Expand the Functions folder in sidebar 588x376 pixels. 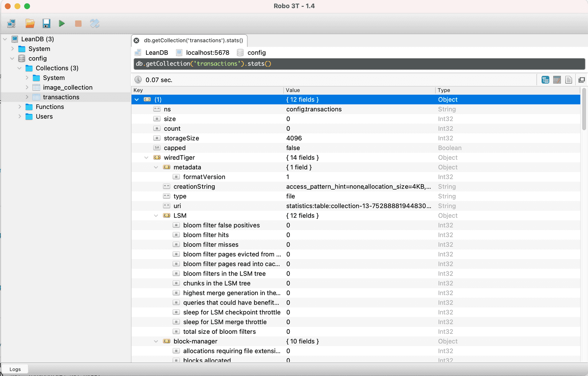(20, 107)
